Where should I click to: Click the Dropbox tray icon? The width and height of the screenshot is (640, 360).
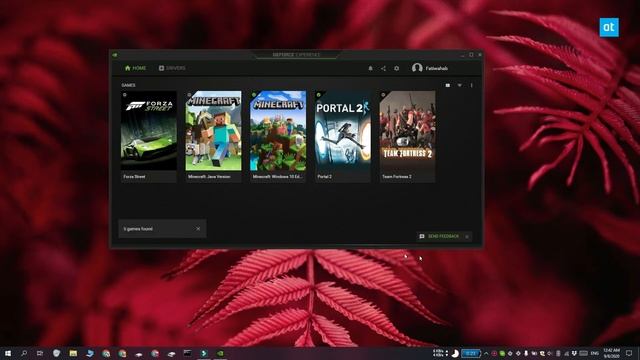574,353
